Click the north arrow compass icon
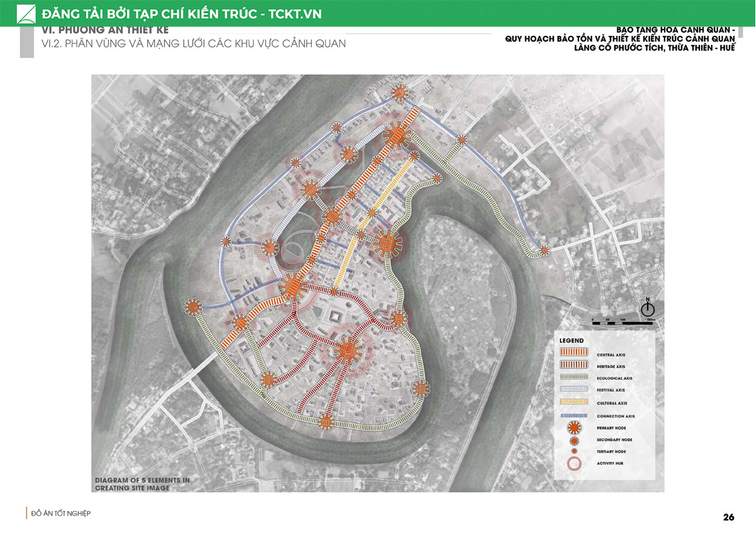 pos(647,309)
